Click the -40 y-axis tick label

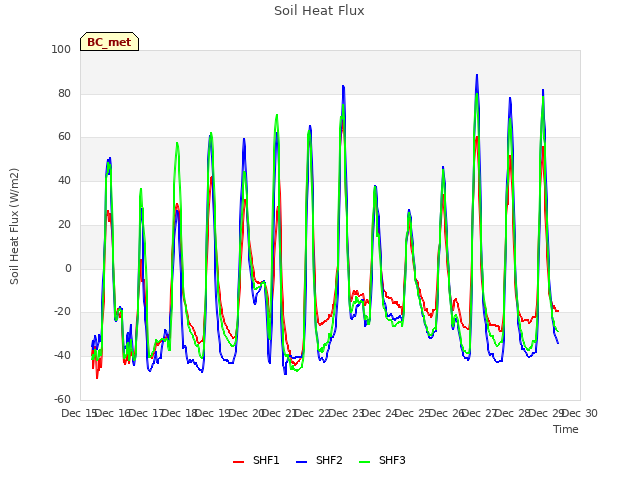[x=62, y=356]
